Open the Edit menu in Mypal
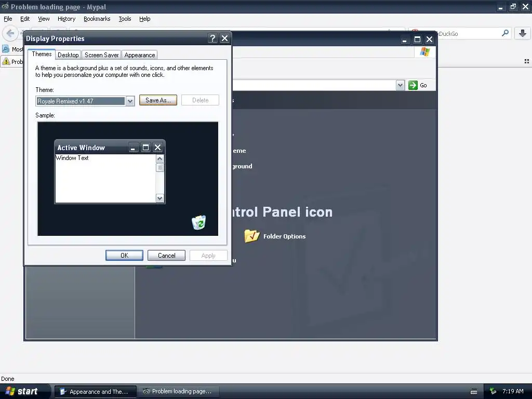Screen dimensions: 532x399 [x=25, y=19]
